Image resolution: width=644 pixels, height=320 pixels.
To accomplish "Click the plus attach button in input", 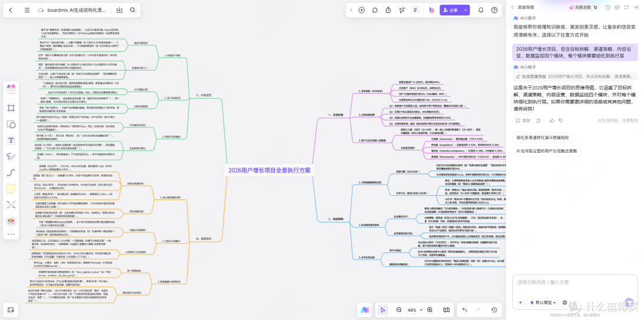I will 521,302.
